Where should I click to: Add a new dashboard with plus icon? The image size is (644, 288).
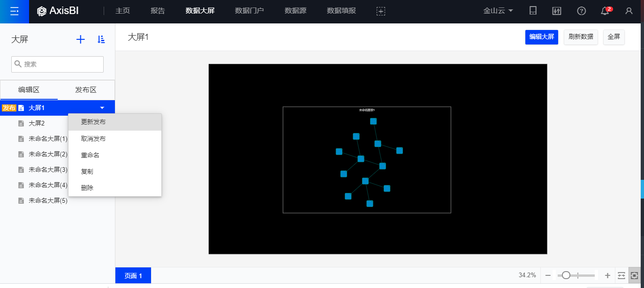(81, 39)
